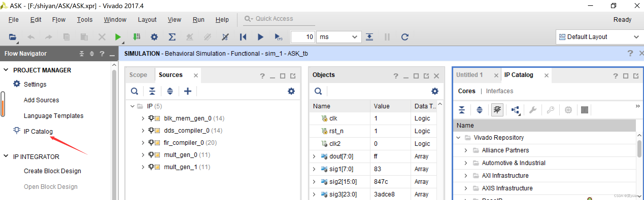The image size is (644, 200).
Task: Switch IP Catalog view to Cores
Action: pyautogui.click(x=467, y=91)
